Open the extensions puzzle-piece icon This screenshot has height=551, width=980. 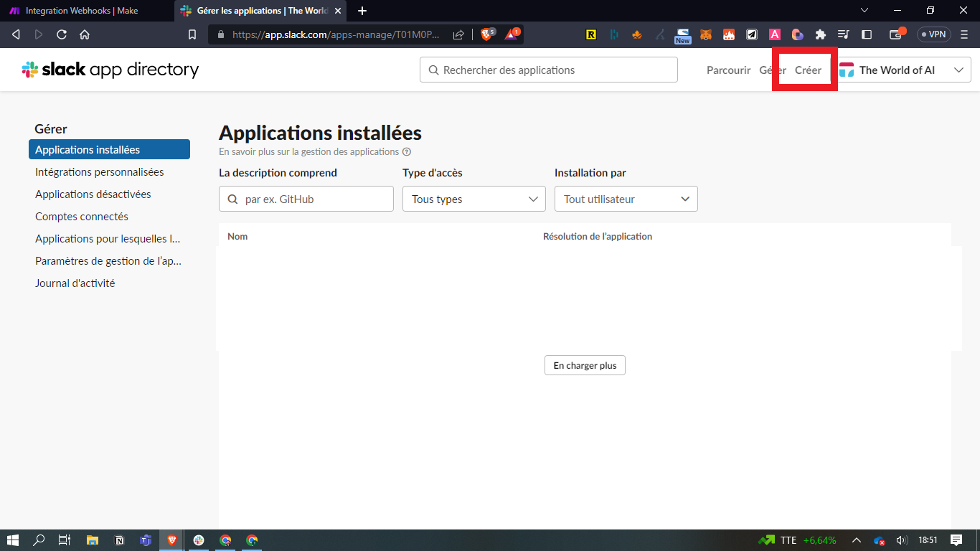tap(821, 34)
